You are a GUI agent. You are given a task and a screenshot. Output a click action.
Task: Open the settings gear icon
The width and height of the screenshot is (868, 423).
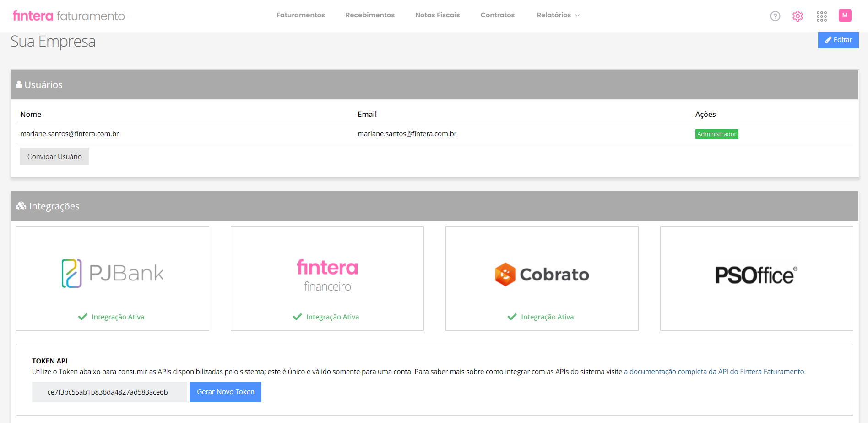click(x=797, y=16)
